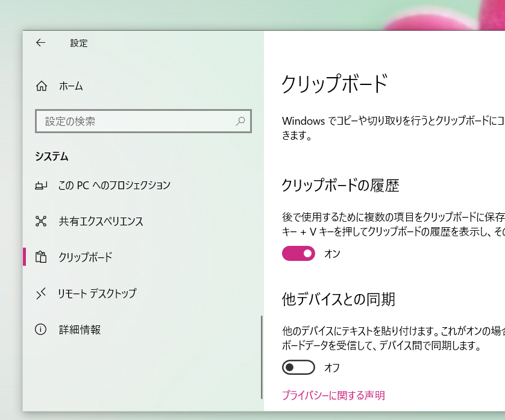Select 共有エクスペリエンス text in sidebar

[x=101, y=221]
